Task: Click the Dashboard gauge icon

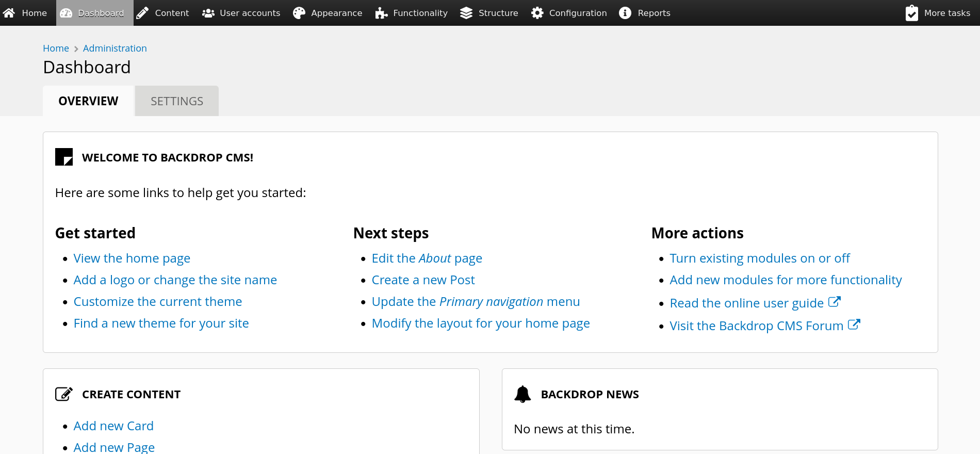Action: pyautogui.click(x=66, y=13)
